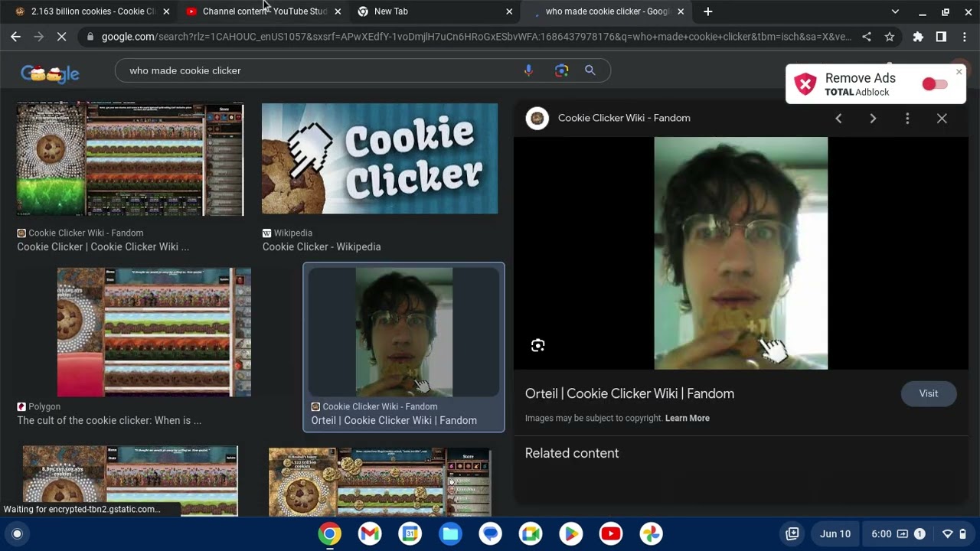The height and width of the screenshot is (551, 980).
Task: Open the Files app from the shelf
Action: click(450, 534)
